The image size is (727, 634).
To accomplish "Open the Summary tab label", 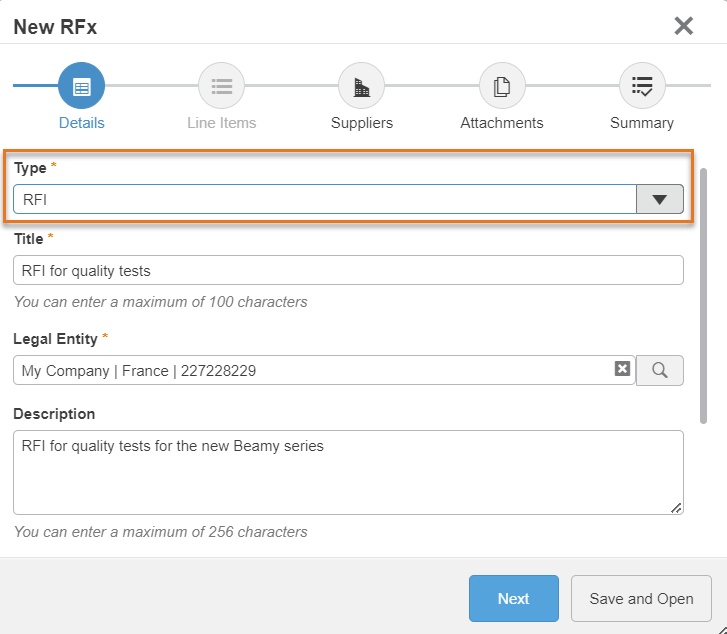I will (642, 123).
